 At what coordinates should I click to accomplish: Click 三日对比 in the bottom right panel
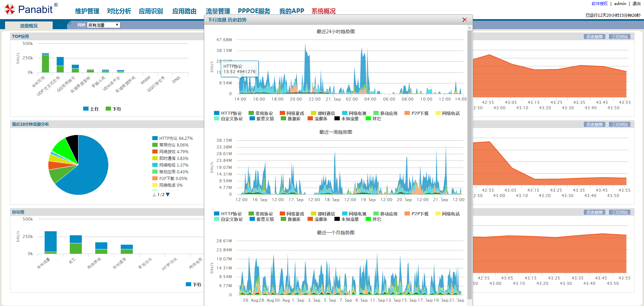[x=620, y=212]
